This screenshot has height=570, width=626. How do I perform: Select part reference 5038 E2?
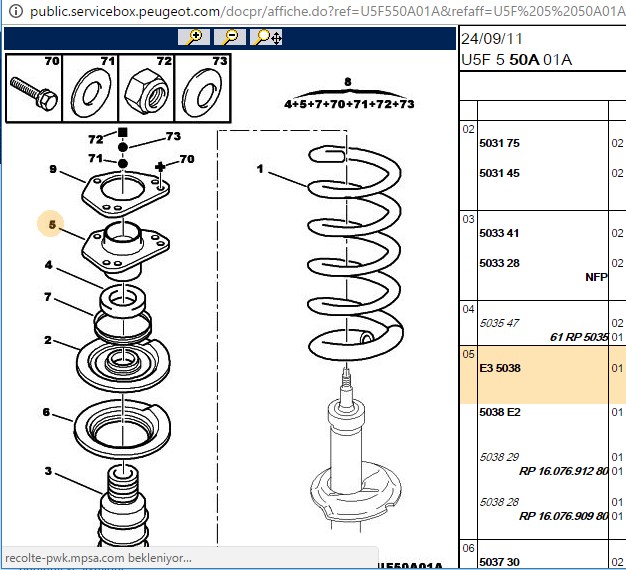click(500, 412)
